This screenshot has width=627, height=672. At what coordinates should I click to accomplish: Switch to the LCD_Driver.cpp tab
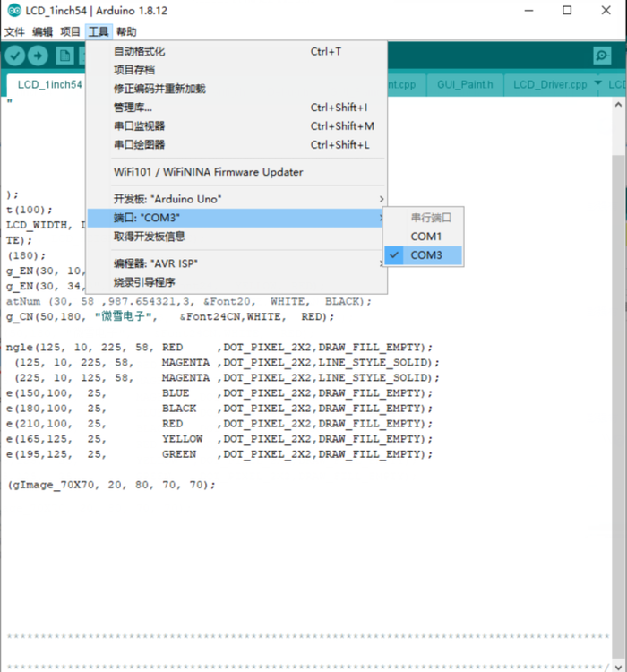[550, 84]
